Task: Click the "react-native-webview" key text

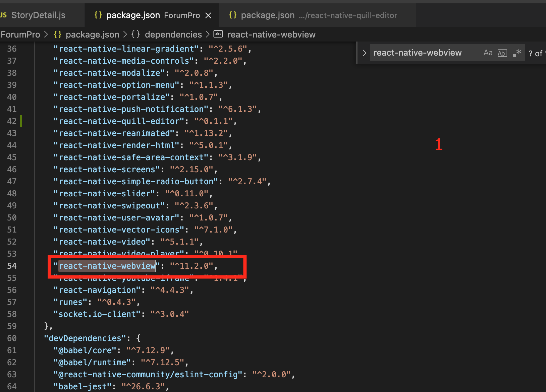Action: click(x=107, y=266)
